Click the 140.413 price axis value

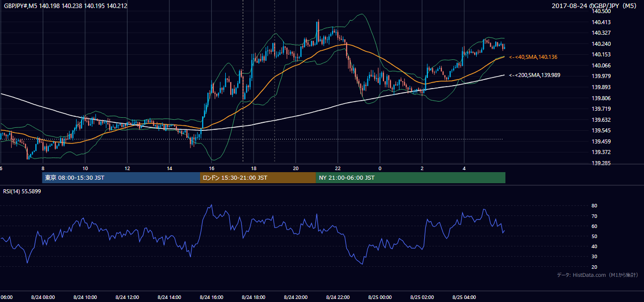click(602, 22)
